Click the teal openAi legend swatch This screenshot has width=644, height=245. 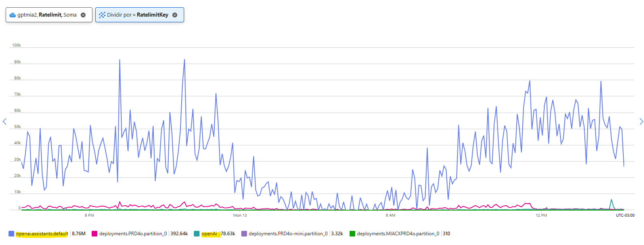point(197,234)
